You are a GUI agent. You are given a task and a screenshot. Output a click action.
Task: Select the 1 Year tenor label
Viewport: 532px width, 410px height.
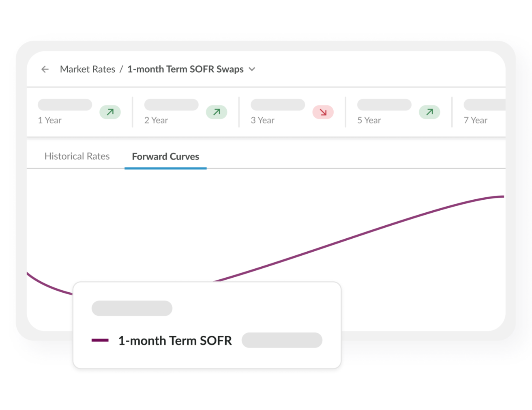click(x=50, y=121)
